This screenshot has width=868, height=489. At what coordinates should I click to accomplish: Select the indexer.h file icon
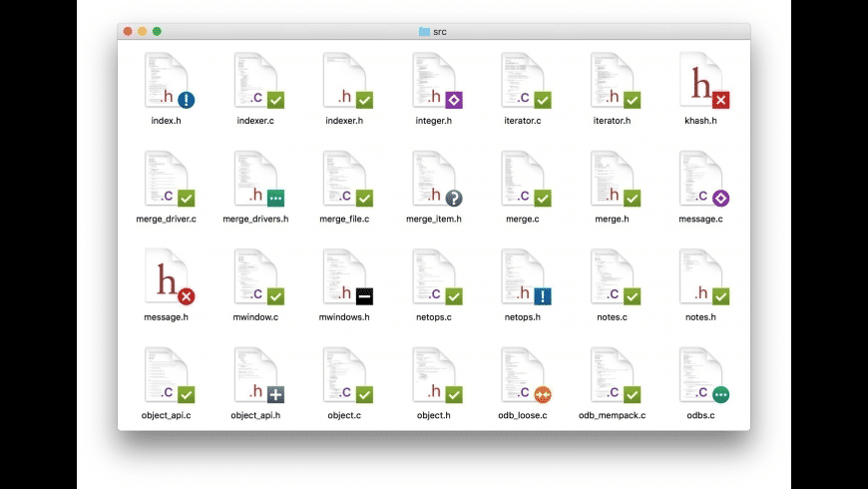tap(346, 80)
